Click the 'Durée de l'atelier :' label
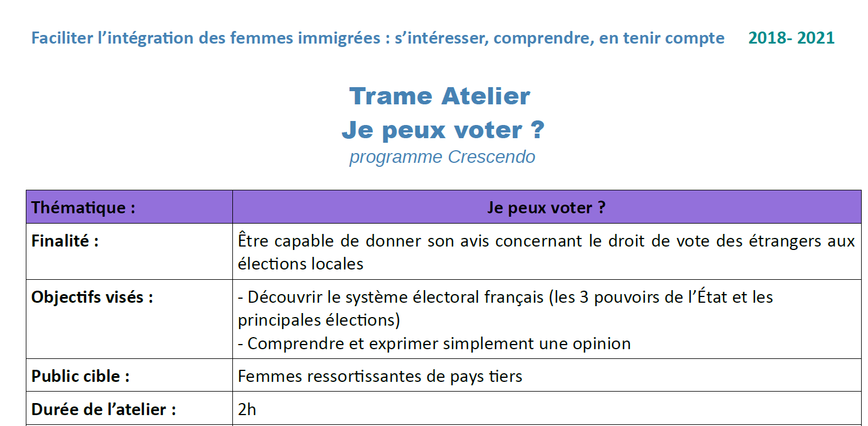Image resolution: width=868 pixels, height=426 pixels. pyautogui.click(x=103, y=409)
